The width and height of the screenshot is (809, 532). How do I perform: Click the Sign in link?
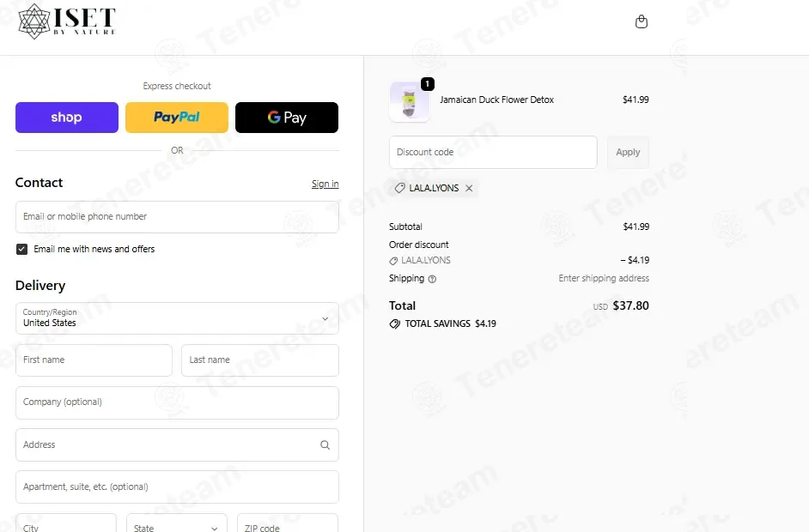[325, 184]
